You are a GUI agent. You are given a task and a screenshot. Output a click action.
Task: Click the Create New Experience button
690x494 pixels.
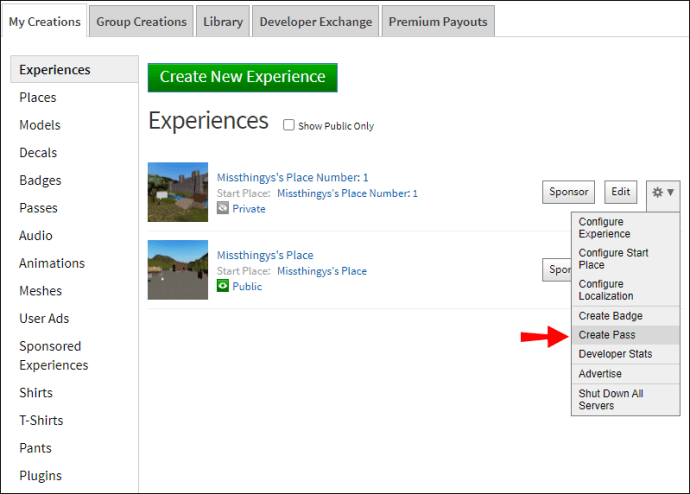click(242, 77)
